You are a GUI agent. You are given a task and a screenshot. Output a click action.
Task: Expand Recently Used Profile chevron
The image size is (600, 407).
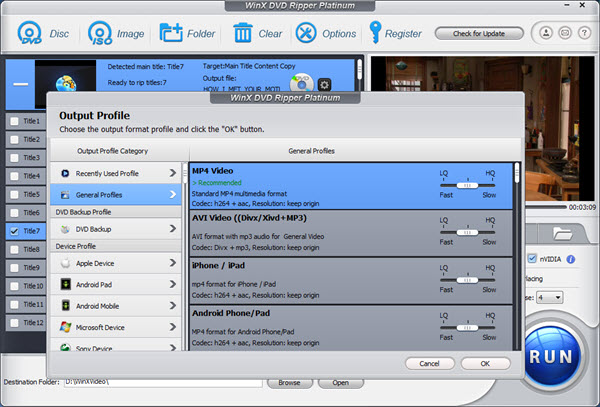pyautogui.click(x=173, y=173)
